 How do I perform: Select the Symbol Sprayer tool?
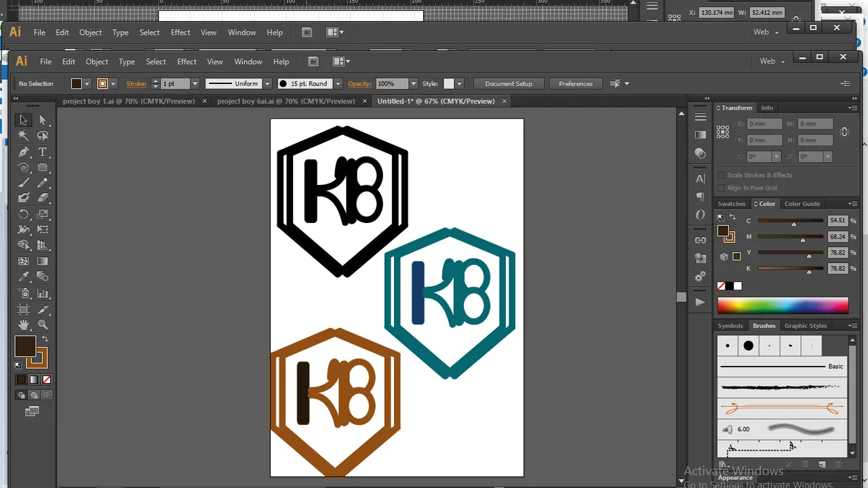tap(24, 293)
